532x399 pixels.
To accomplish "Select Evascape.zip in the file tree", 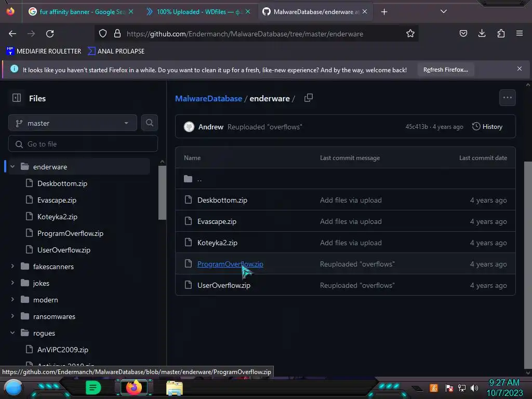I will point(57,200).
